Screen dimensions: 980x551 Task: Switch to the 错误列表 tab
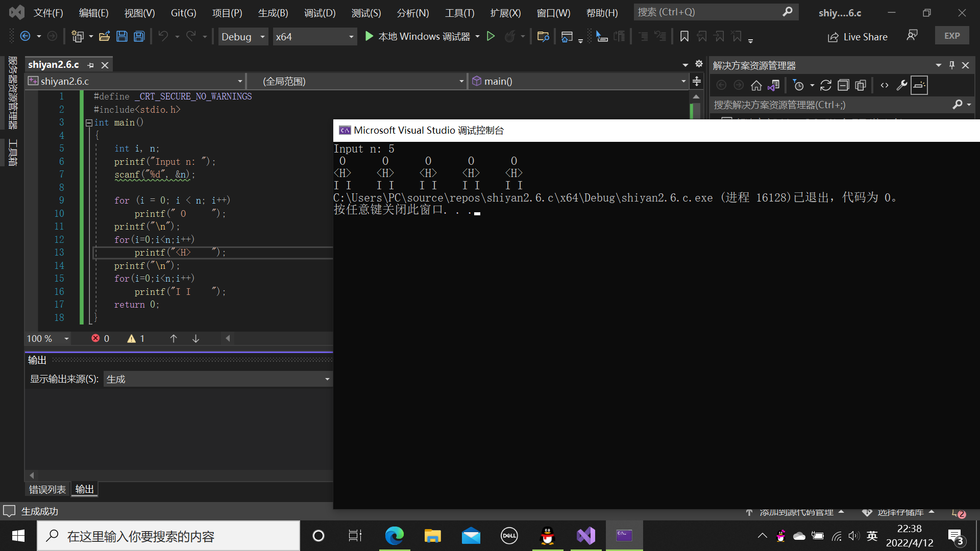pos(47,489)
